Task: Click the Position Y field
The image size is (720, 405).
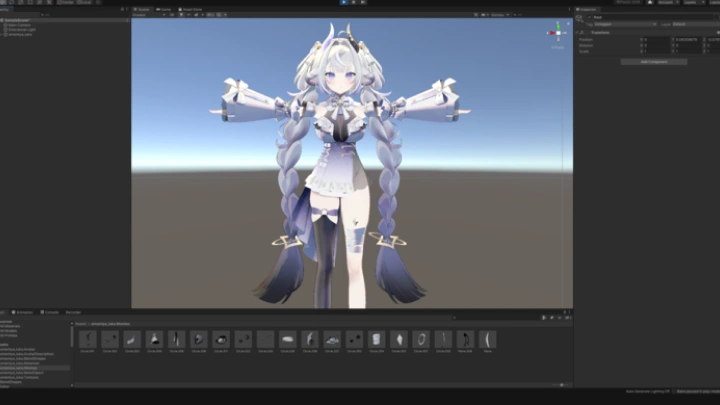Action: 688,39
